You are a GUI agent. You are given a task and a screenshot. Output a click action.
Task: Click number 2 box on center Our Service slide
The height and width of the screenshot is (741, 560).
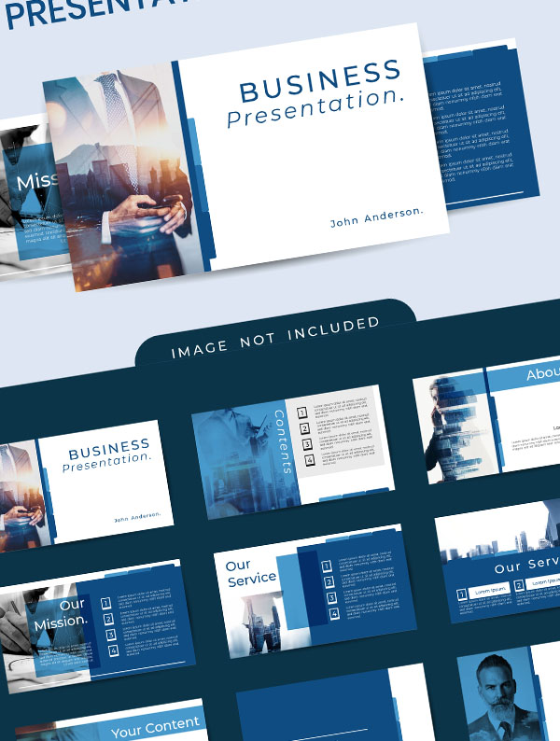click(x=327, y=582)
